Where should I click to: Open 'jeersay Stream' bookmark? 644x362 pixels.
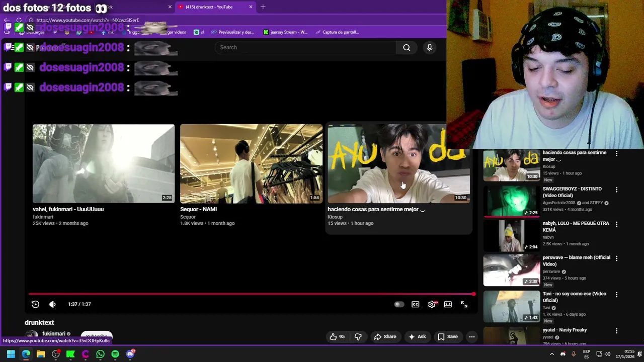coord(285,32)
